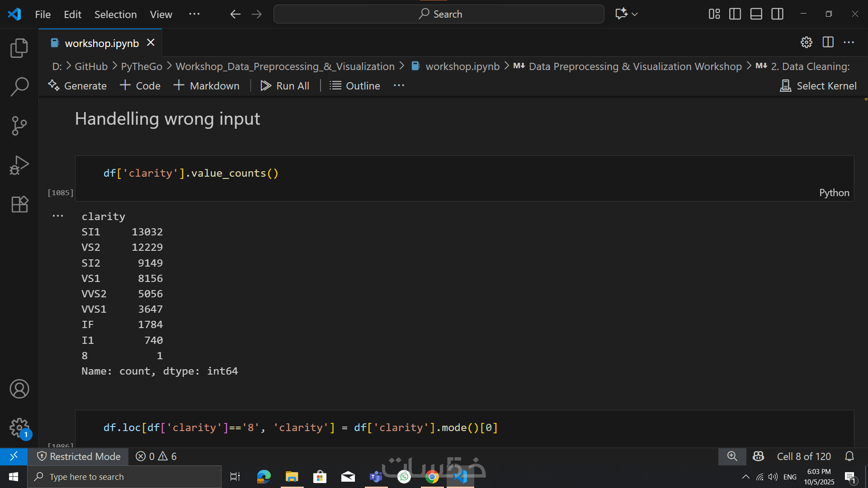Click the command center Search box
The width and height of the screenshot is (868, 488).
(439, 14)
